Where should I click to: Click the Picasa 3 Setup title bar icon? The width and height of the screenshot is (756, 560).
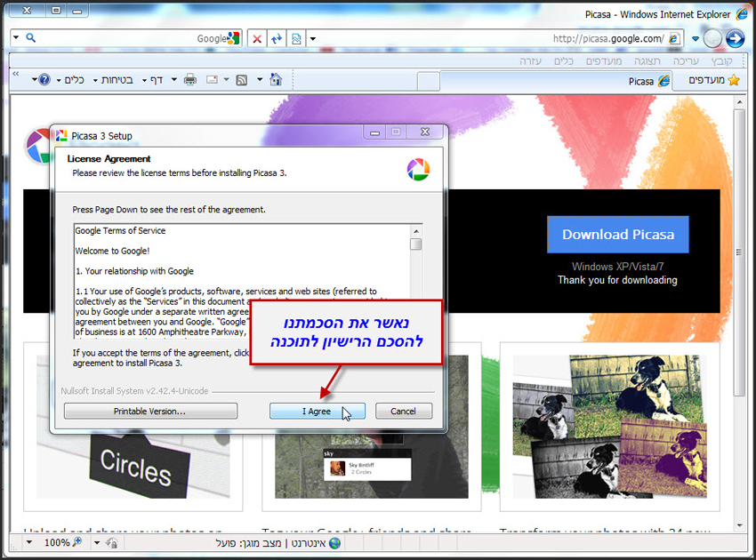(61, 136)
